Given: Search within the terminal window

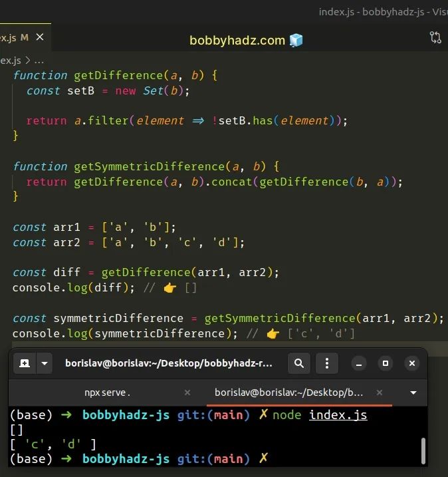Looking at the screenshot, I should click(x=299, y=363).
